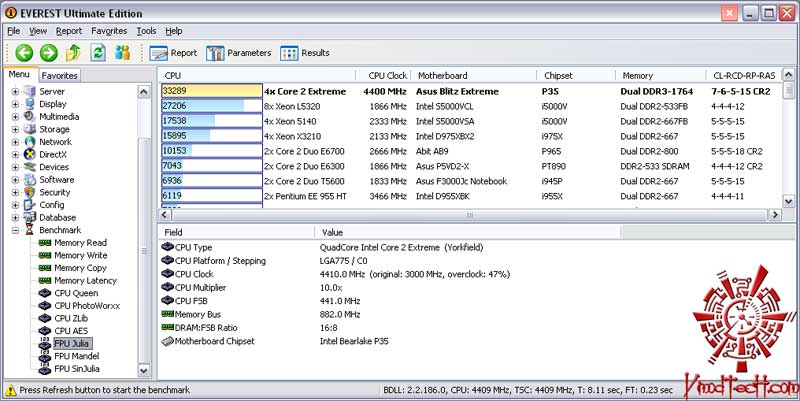The image size is (800, 401).
Task: Select the 17538 Xeon 5140 score bar
Action: click(212, 121)
